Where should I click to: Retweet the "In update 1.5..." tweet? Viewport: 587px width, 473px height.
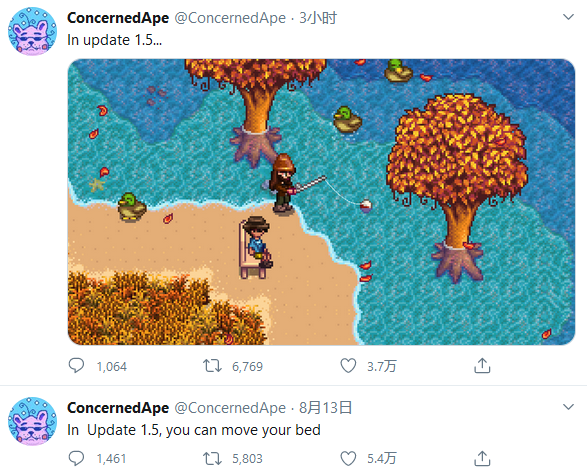click(212, 366)
